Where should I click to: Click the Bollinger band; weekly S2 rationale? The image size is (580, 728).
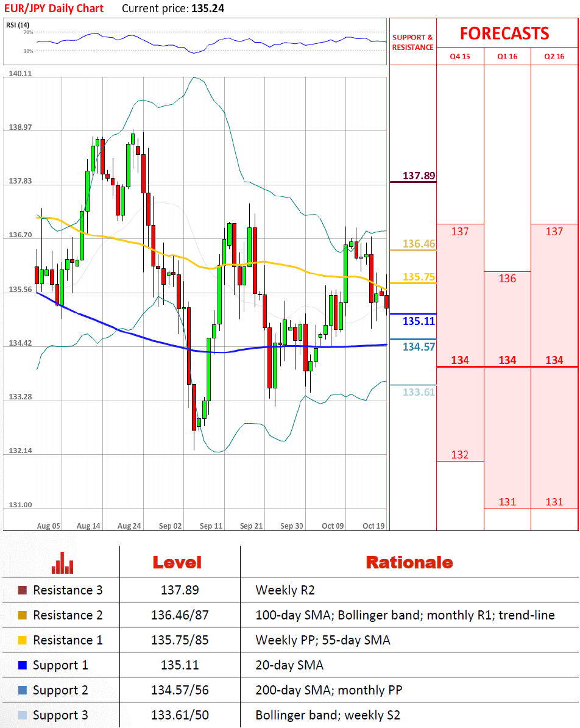coord(328,715)
